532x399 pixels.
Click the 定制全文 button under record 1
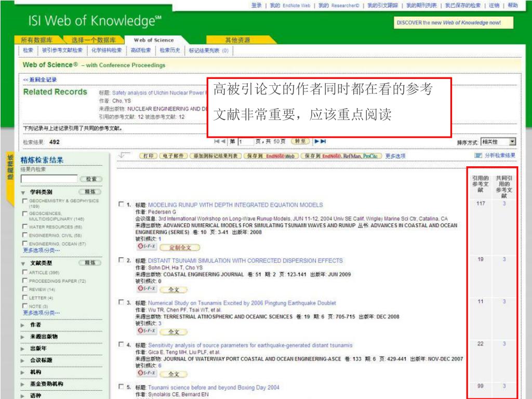[180, 247]
